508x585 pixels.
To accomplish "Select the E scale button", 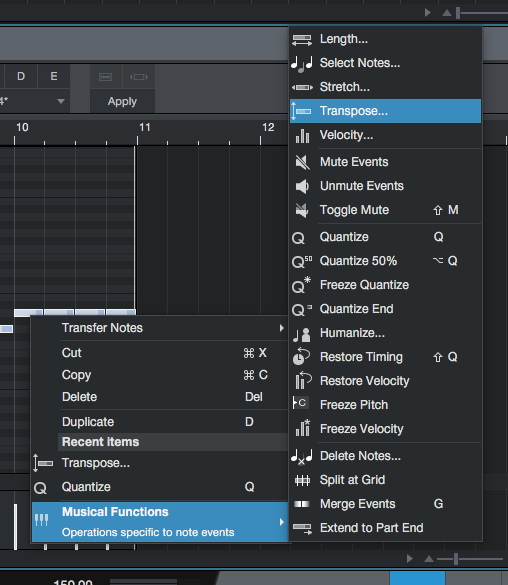I will (54, 76).
